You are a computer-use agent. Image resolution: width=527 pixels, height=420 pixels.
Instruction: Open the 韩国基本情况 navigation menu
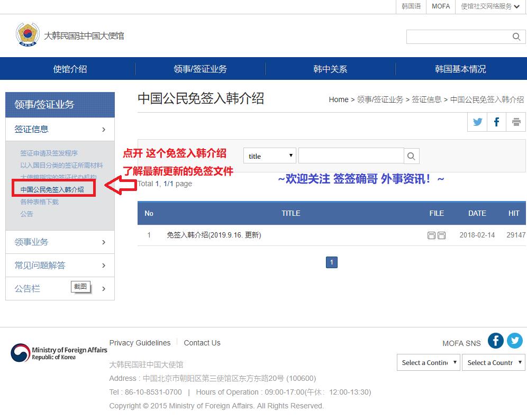click(460, 68)
